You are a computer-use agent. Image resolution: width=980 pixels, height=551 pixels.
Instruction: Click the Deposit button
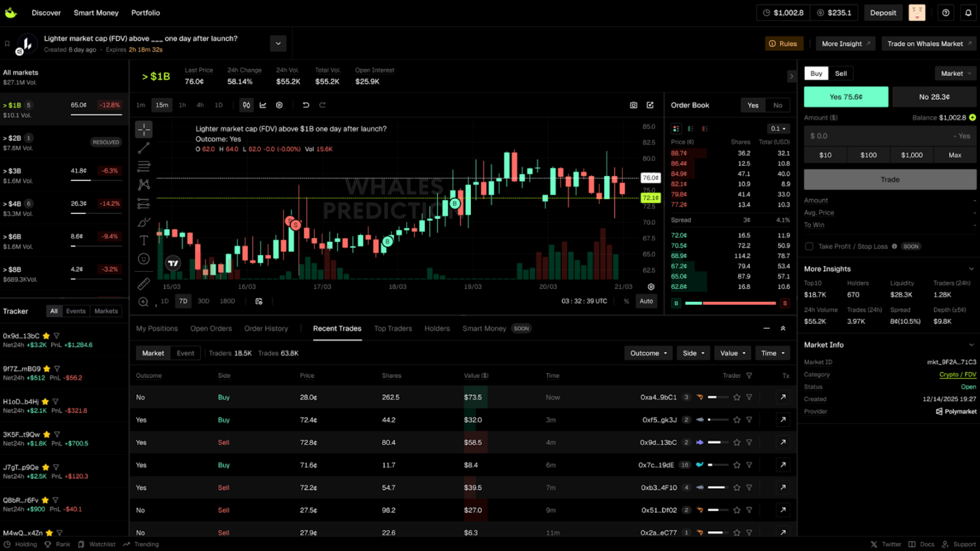pyautogui.click(x=883, y=12)
